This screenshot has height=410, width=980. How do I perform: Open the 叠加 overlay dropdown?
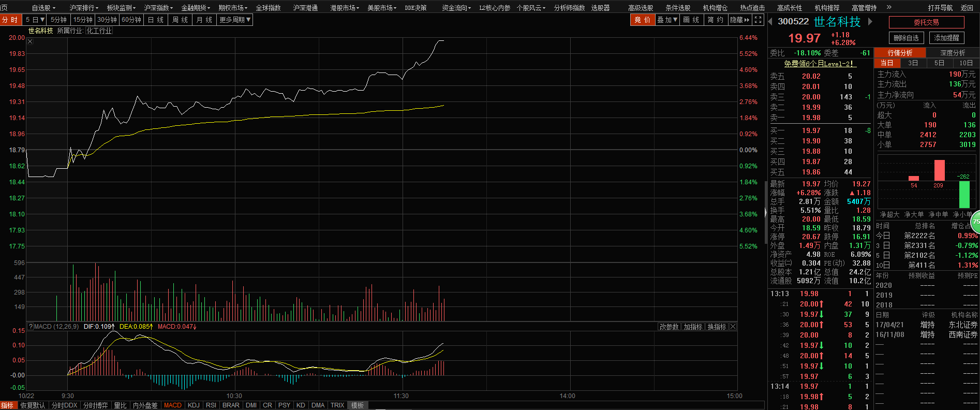(667, 20)
